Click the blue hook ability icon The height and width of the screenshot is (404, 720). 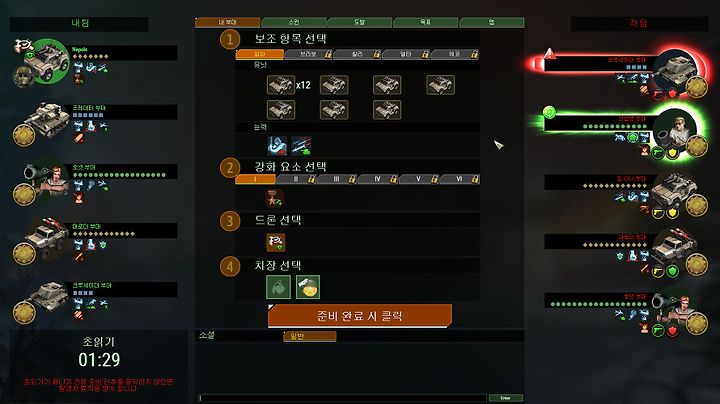[277, 146]
